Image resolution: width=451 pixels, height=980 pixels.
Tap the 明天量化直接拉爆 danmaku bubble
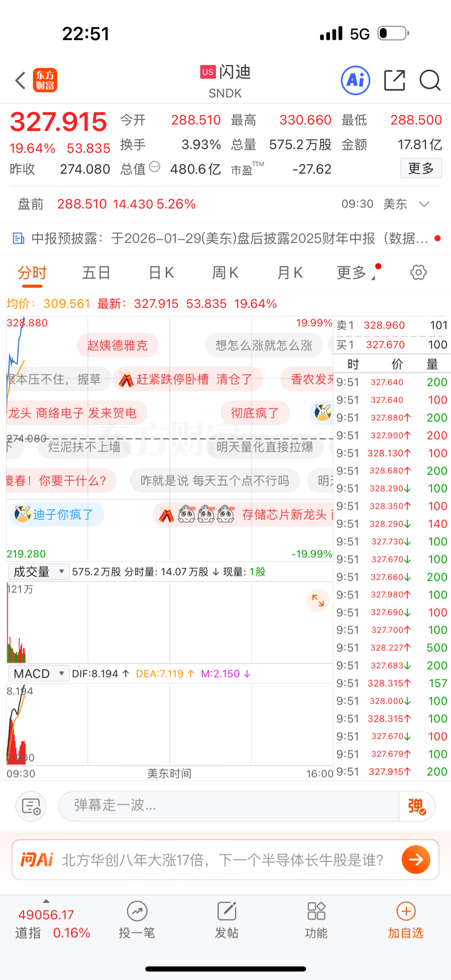[265, 447]
